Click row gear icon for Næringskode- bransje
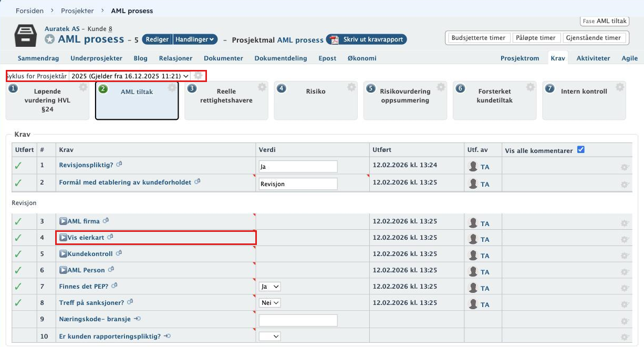644x347 pixels. tap(625, 321)
